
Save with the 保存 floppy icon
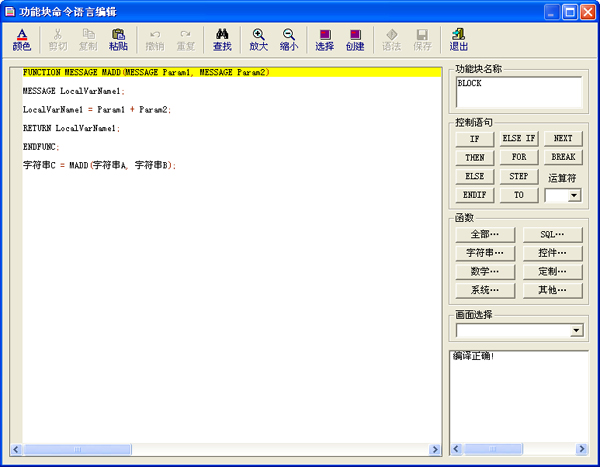click(422, 40)
